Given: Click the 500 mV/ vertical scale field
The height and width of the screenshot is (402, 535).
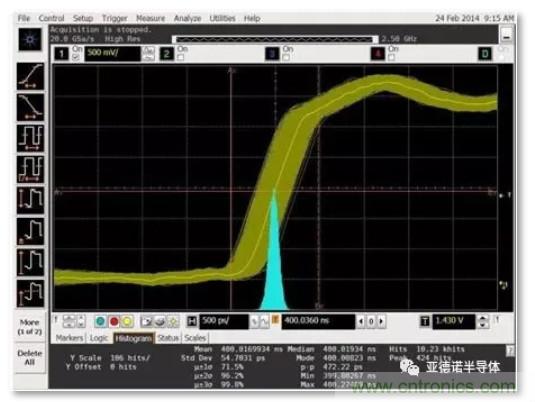Looking at the screenshot, I should (112, 54).
